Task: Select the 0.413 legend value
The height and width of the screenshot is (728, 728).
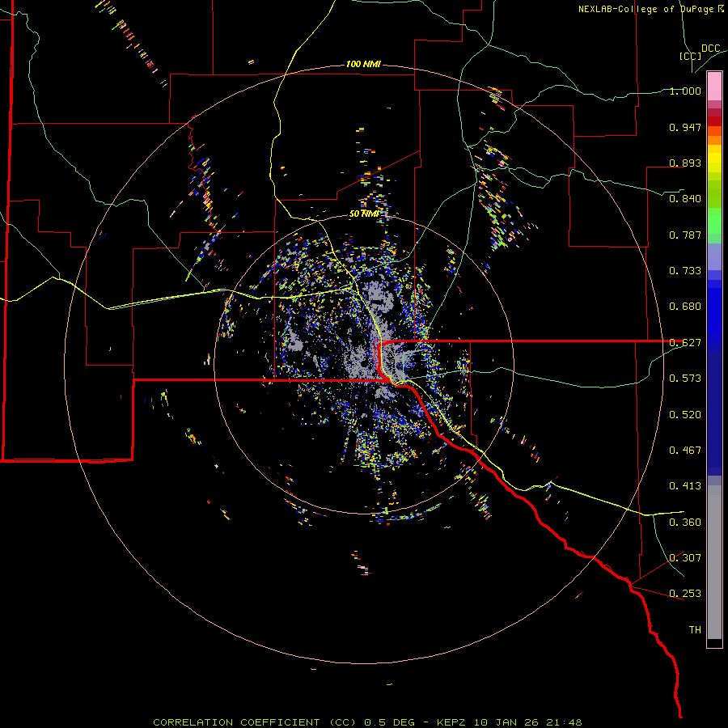Action: coord(685,486)
